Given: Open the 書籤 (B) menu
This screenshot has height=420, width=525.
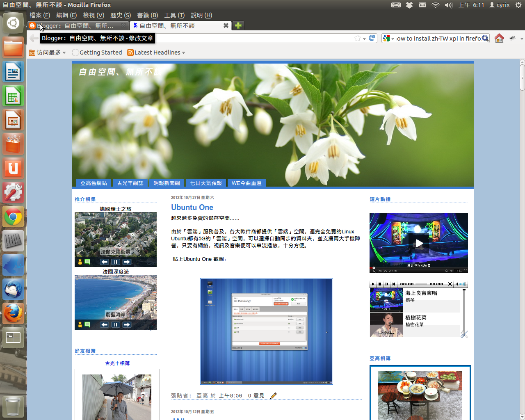Looking at the screenshot, I should tap(147, 15).
